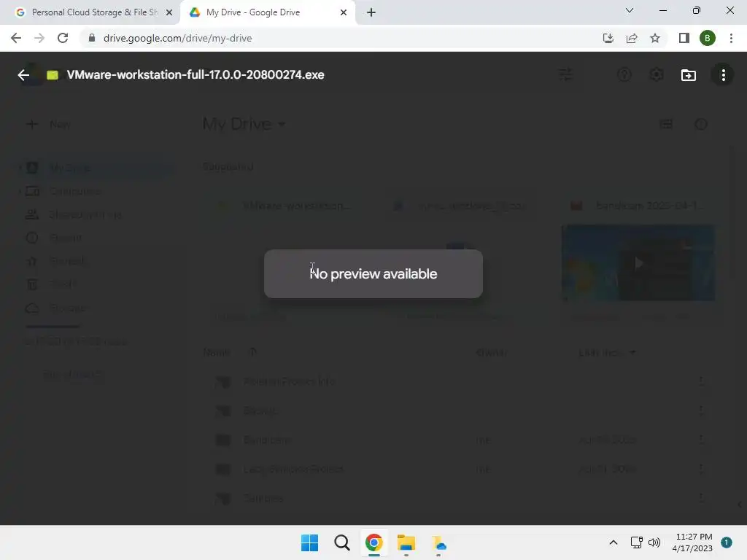Share this page from address bar
Viewport: 747px width, 560px height.
[x=632, y=38]
